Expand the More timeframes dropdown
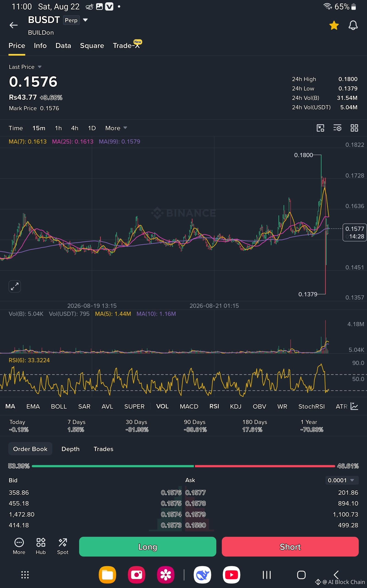 pyautogui.click(x=116, y=128)
